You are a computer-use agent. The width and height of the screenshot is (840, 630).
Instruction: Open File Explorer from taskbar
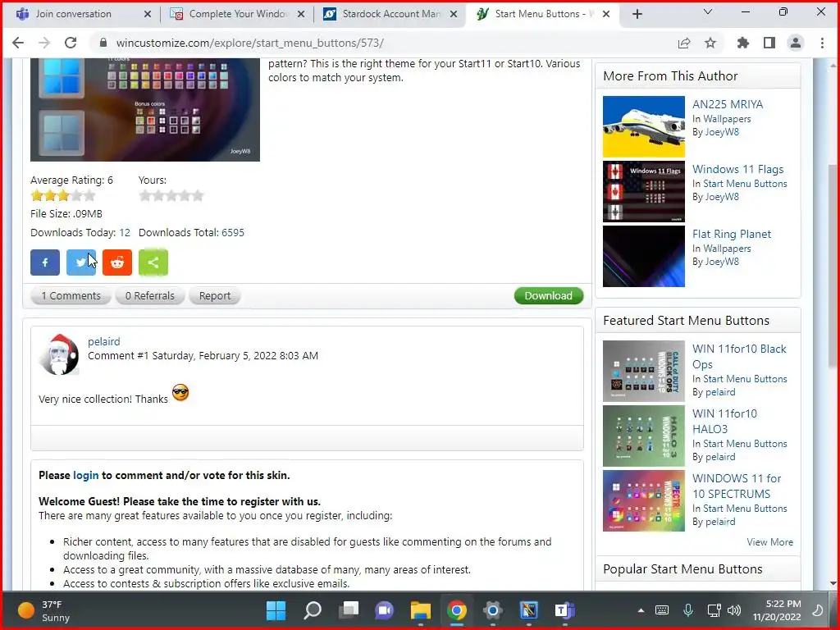click(x=421, y=610)
